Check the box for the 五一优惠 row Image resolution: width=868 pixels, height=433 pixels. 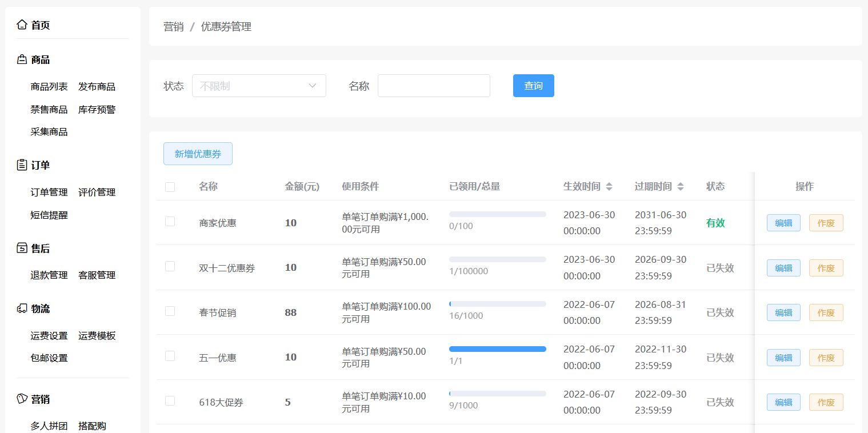point(170,356)
